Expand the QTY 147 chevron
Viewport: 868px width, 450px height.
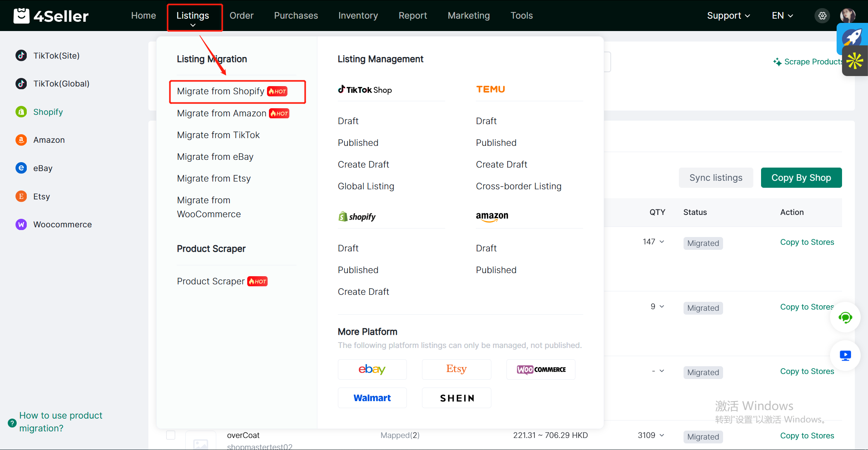point(662,242)
